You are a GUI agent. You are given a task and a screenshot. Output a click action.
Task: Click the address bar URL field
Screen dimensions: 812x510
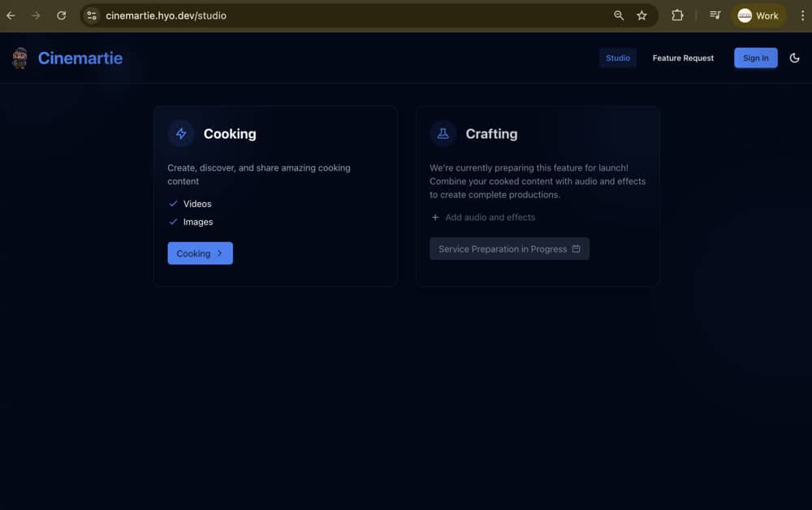(x=325, y=15)
